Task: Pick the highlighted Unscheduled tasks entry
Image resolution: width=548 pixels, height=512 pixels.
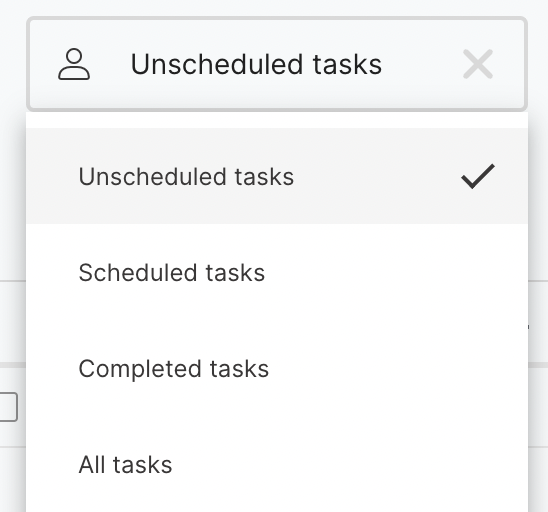Action: [277, 176]
